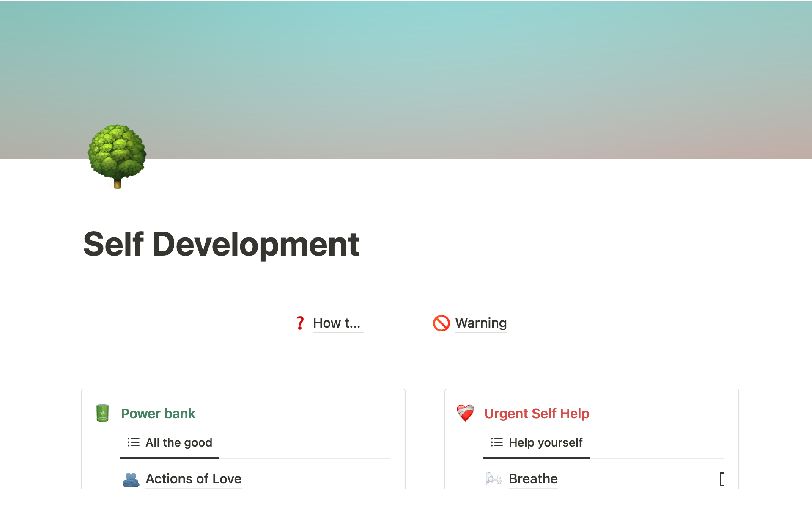Screen dimensions: 812x508
Task: Open the Warning page link
Action: click(481, 323)
